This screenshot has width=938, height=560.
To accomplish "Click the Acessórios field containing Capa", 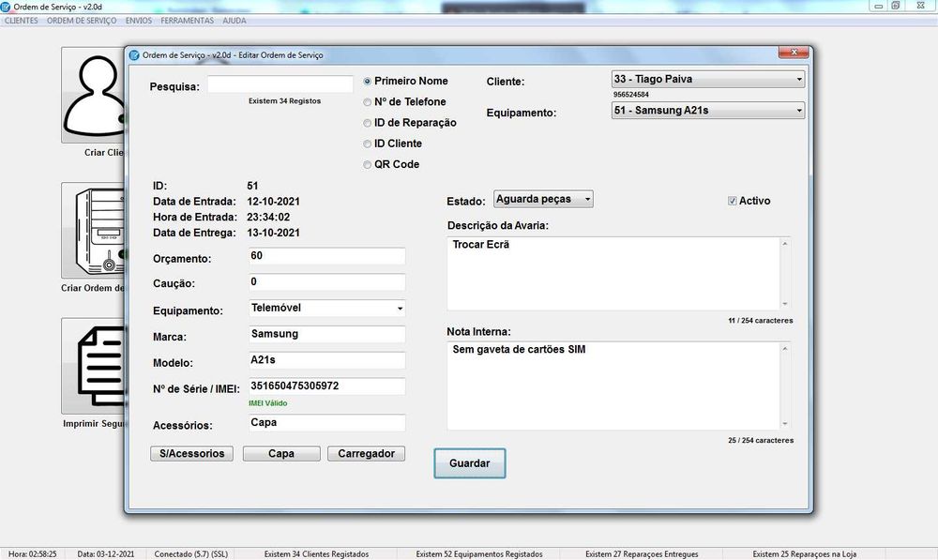I will (x=327, y=423).
